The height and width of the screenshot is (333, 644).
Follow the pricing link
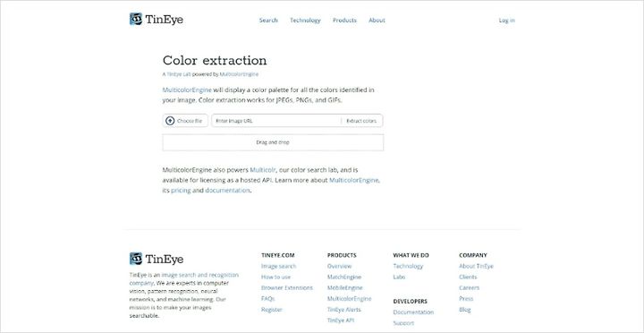pos(181,191)
